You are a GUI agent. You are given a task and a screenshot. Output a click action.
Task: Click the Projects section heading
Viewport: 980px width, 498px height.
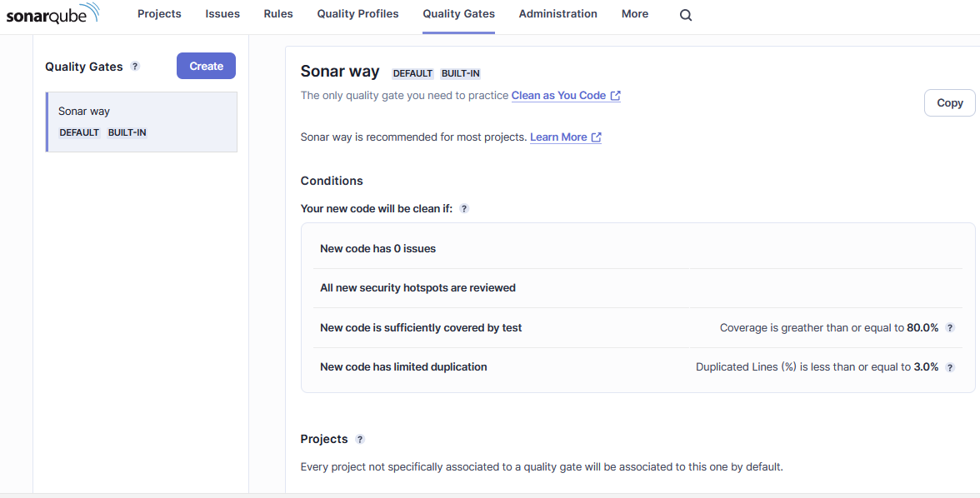[x=323, y=439]
